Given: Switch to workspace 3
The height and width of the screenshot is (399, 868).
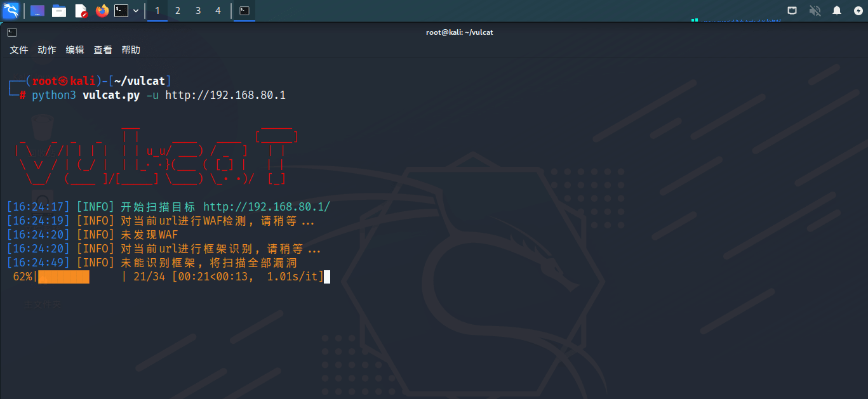Looking at the screenshot, I should point(198,11).
